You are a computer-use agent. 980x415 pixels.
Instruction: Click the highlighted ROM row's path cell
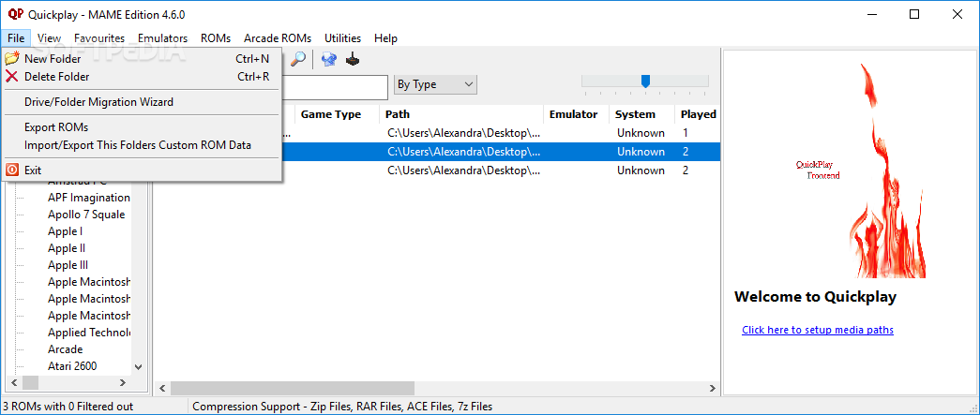464,152
